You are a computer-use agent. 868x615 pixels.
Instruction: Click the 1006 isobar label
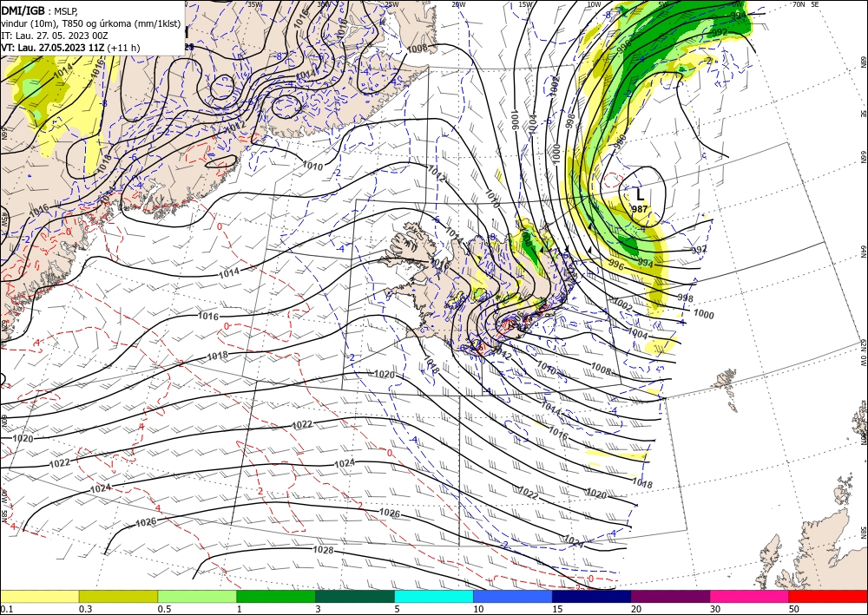pos(514,120)
